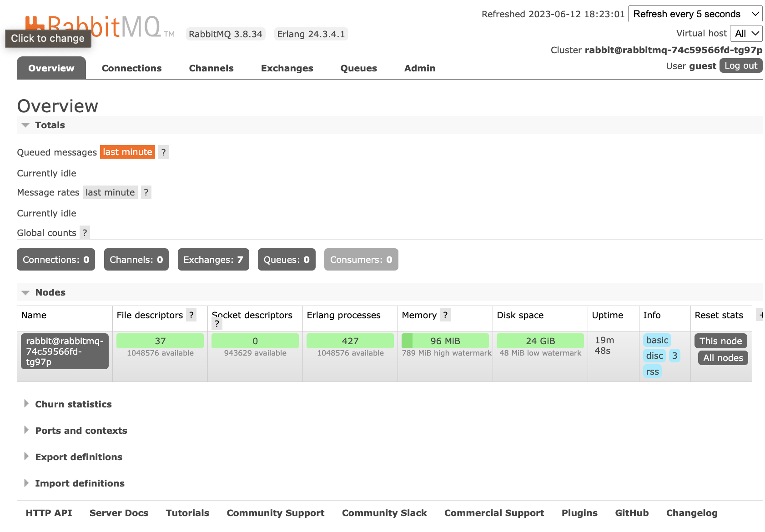The width and height of the screenshot is (765, 532).
Task: Open the refresh interval dropdown
Action: [695, 14]
